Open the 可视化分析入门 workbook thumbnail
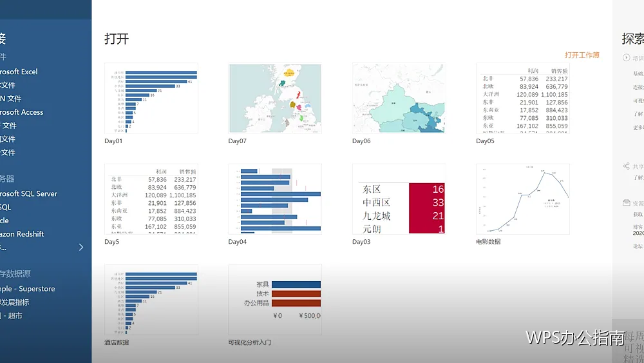Image resolution: width=644 pixels, height=363 pixels. tap(275, 300)
